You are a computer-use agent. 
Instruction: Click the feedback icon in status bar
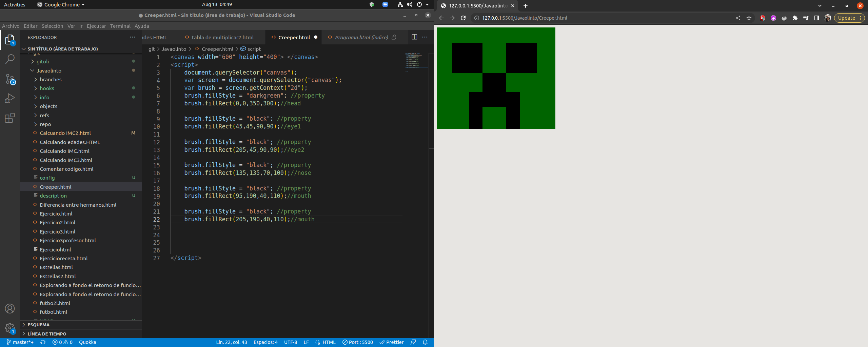point(413,342)
